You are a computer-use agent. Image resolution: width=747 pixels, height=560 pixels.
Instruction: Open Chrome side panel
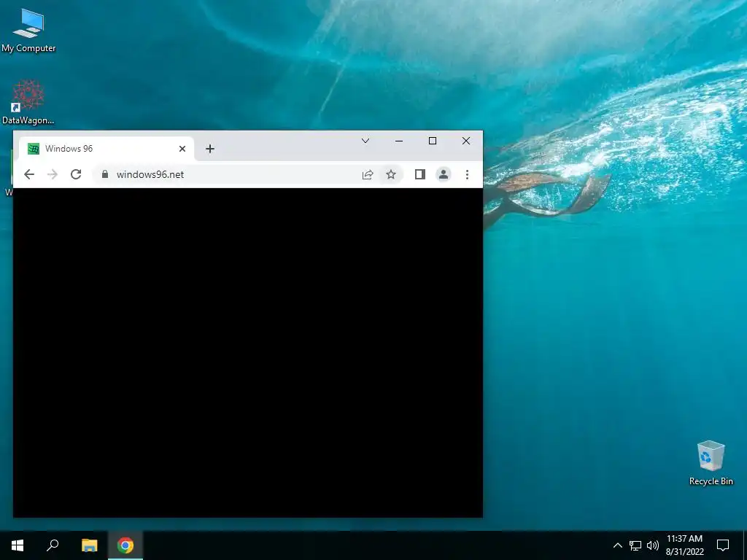(x=419, y=174)
